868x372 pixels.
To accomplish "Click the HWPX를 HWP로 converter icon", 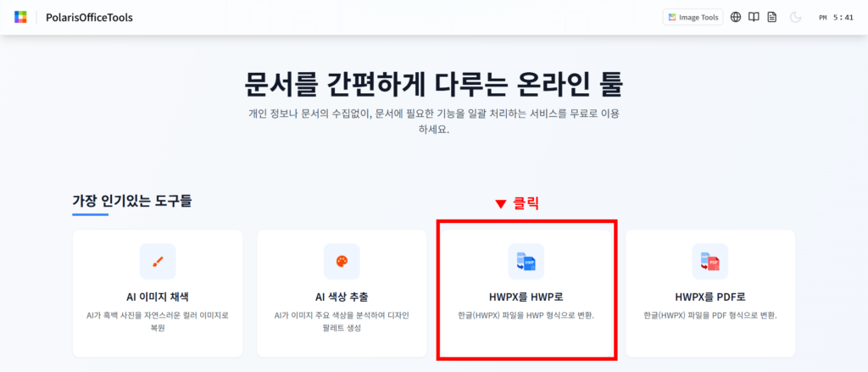I will click(x=526, y=261).
